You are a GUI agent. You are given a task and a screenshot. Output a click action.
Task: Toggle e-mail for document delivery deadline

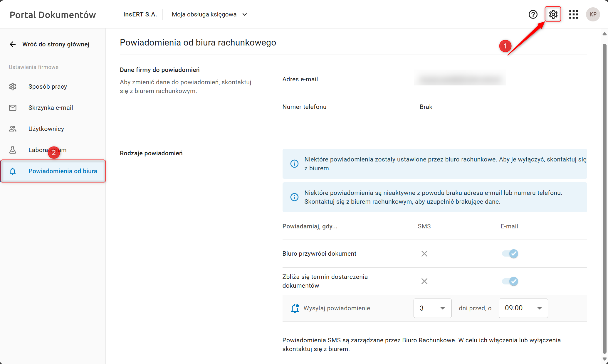[x=510, y=281]
